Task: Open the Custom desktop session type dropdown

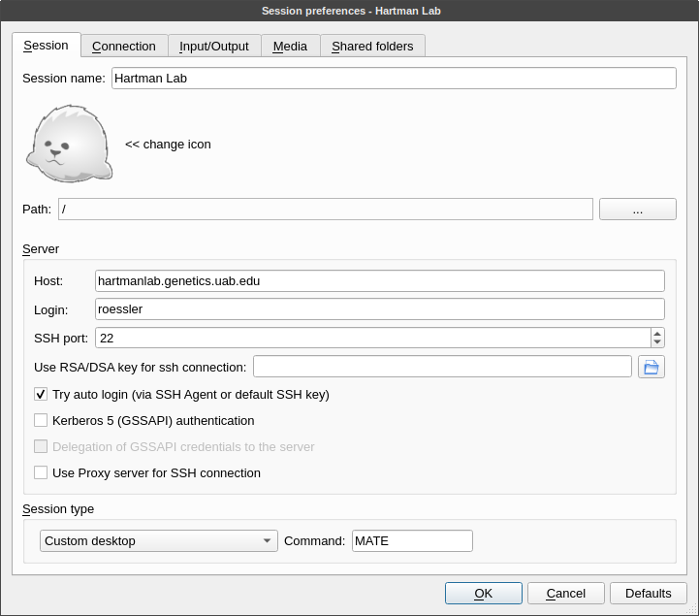Action: coord(158,541)
